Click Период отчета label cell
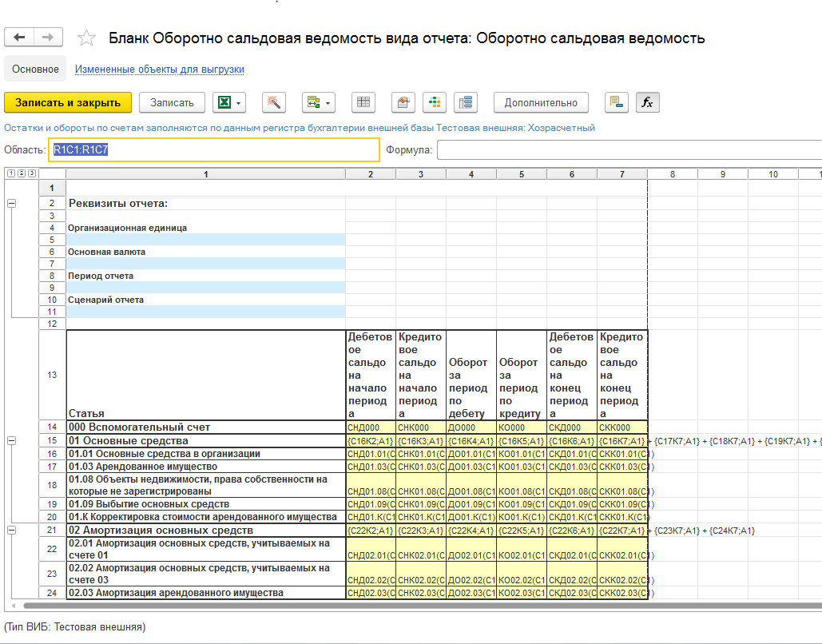The height and width of the screenshot is (644, 822). click(205, 276)
